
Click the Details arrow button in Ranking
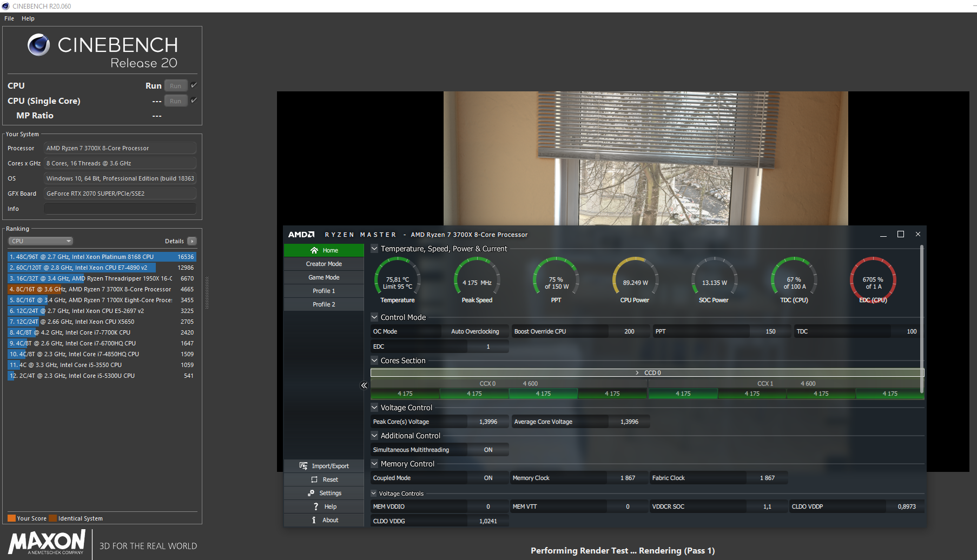(192, 241)
